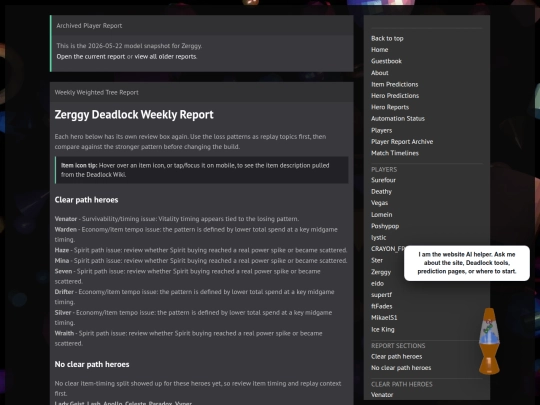This screenshot has height=405, width=540.
Task: Open the About page
Action: click(x=380, y=73)
